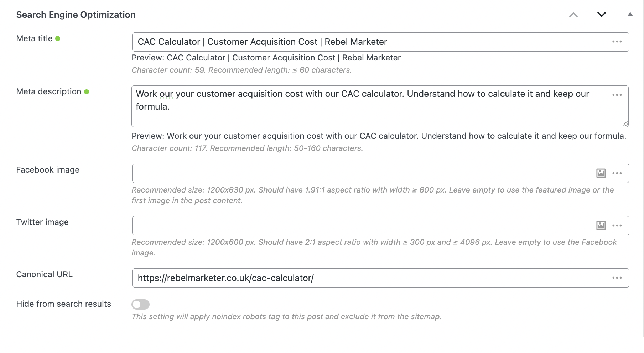Click the Canonical URL three-dots options icon
Screen dimensions: 644x353
pyautogui.click(x=617, y=278)
